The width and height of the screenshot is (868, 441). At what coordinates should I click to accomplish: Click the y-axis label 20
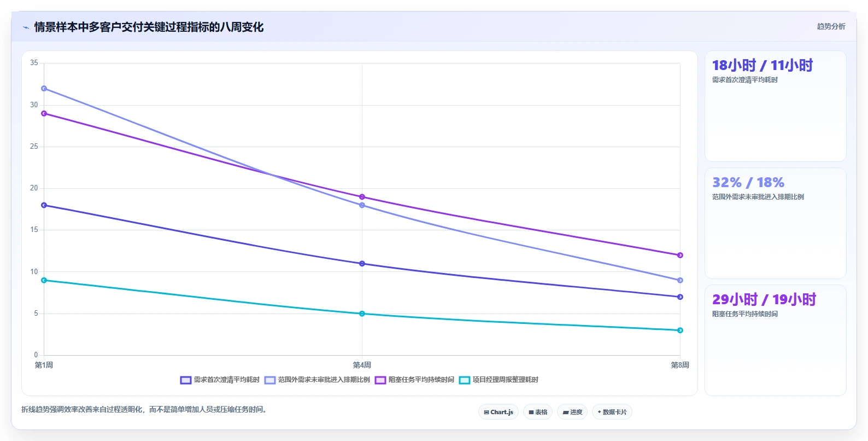click(34, 188)
